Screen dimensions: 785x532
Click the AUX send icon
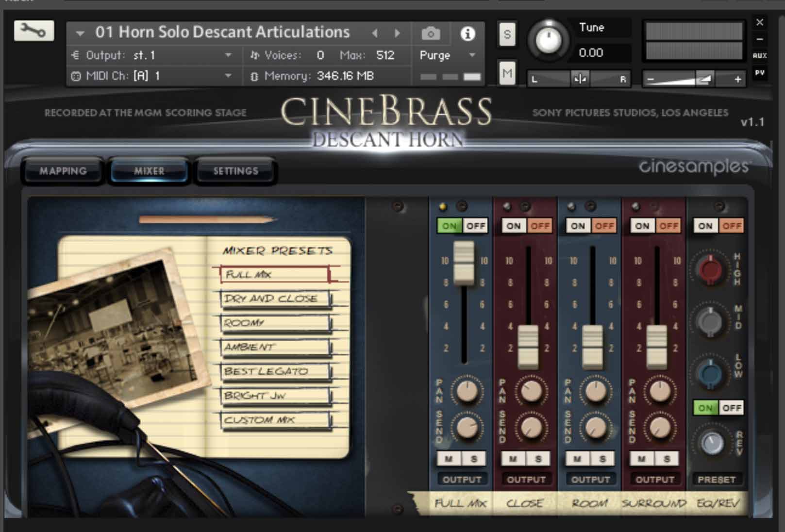(761, 56)
